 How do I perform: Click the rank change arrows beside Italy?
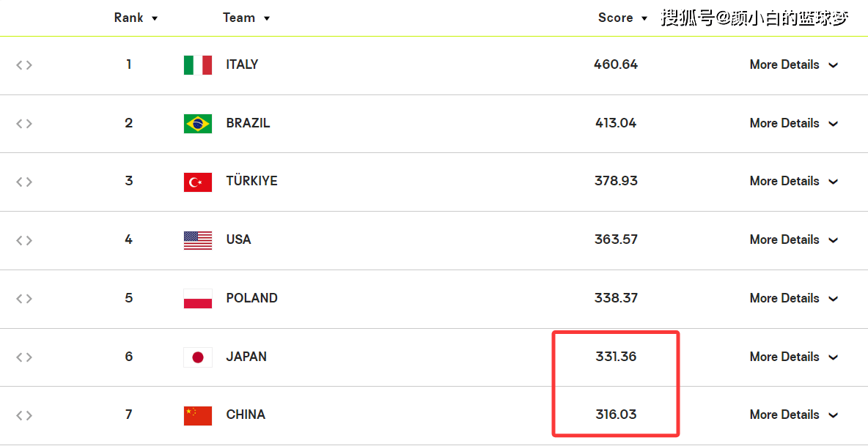23,65
